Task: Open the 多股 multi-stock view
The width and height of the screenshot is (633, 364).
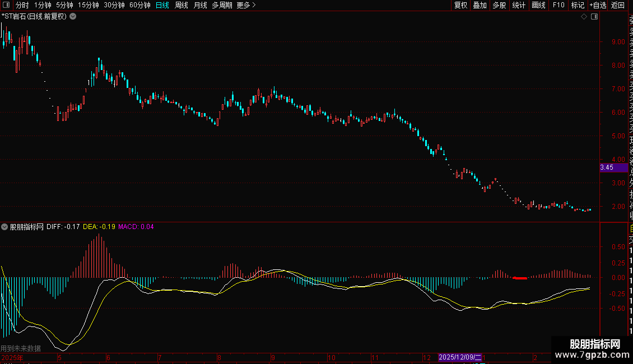Action: coord(499,5)
